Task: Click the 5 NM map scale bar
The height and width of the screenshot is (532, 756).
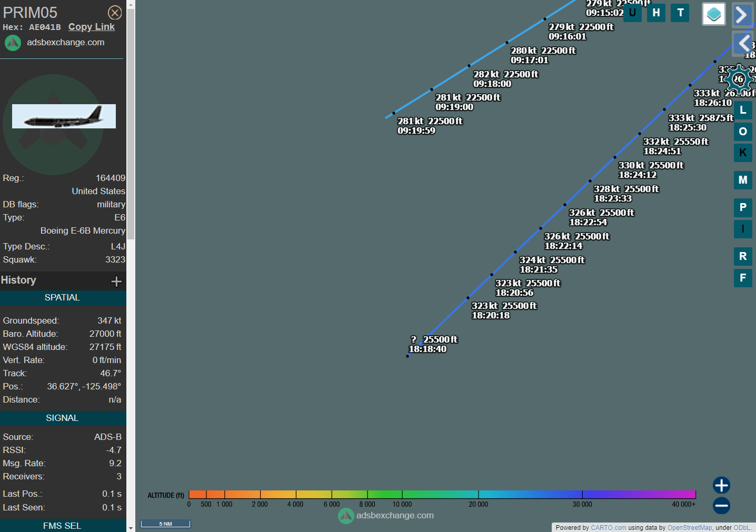Action: [x=165, y=524]
